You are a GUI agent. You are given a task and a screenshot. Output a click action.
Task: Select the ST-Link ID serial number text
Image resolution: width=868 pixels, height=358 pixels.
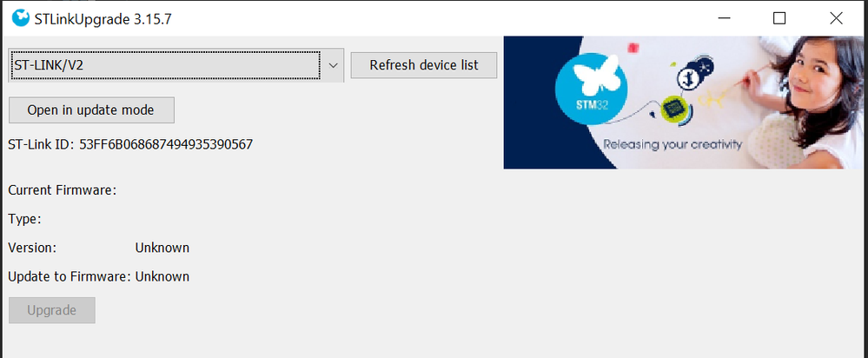[x=166, y=145]
